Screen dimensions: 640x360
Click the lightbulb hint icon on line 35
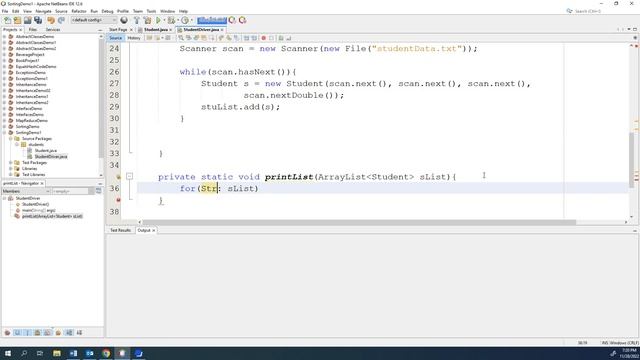(x=118, y=177)
